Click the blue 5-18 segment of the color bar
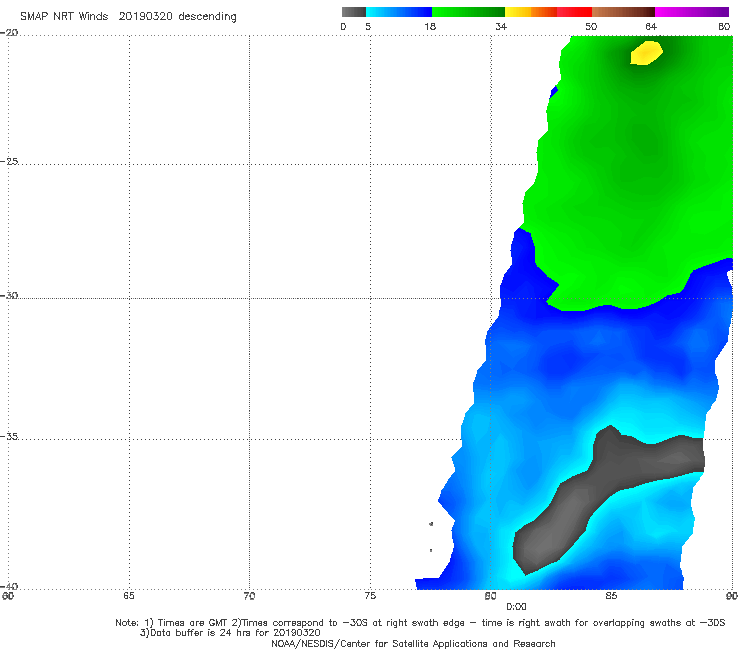The width and height of the screenshot is (740, 650). (399, 12)
